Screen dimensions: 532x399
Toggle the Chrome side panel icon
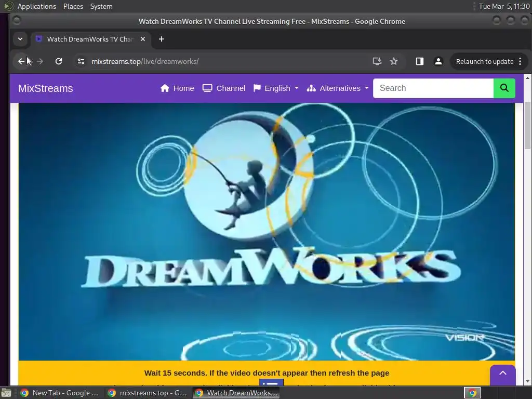[420, 61]
